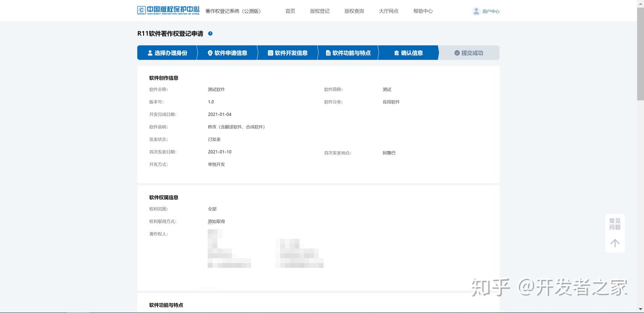Click the back-to-top arrow icon
This screenshot has height=313, width=644.
[615, 243]
